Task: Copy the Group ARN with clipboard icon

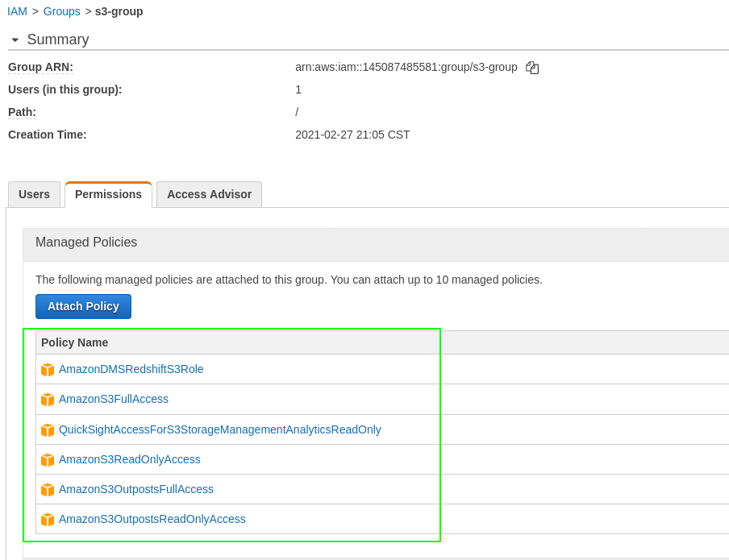Action: [x=532, y=68]
